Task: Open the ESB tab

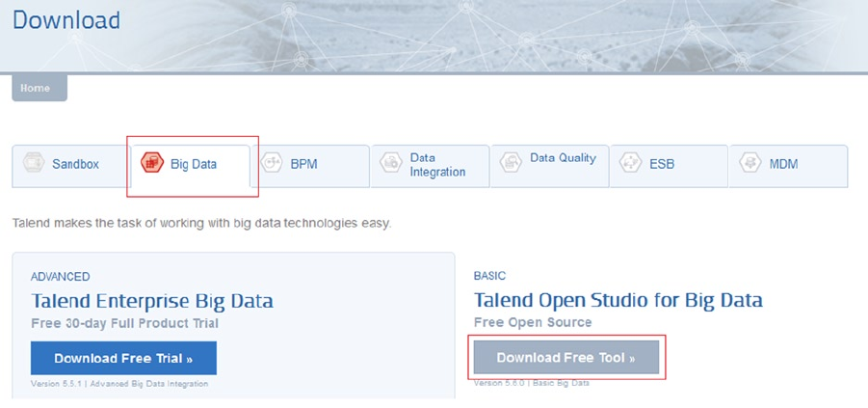Action: click(669, 166)
